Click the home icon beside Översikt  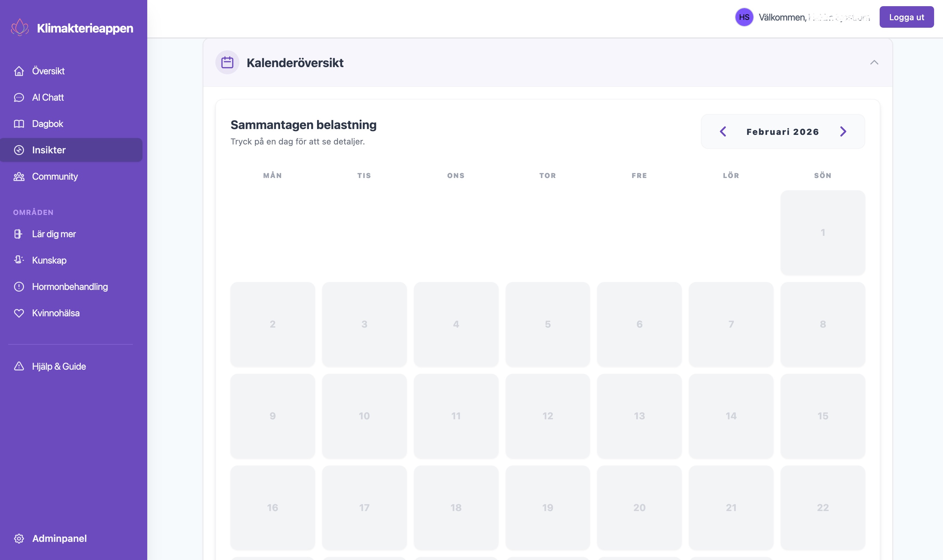[19, 71]
